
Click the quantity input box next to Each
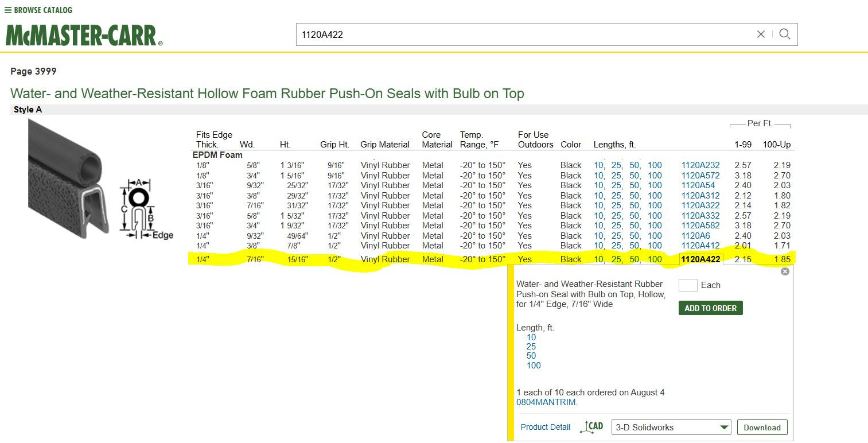coord(688,285)
